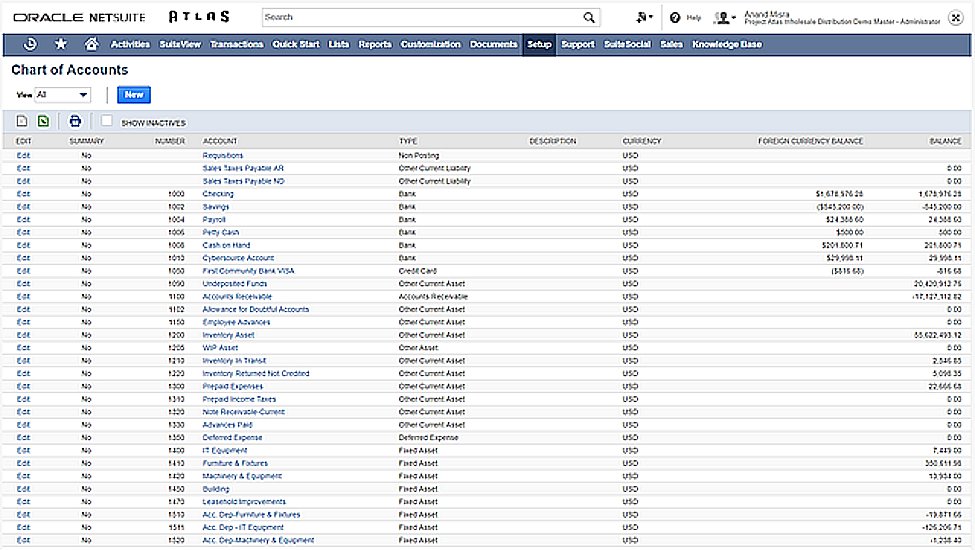Export list using the CSV icon
This screenshot has width=975, height=550.
click(x=22, y=122)
